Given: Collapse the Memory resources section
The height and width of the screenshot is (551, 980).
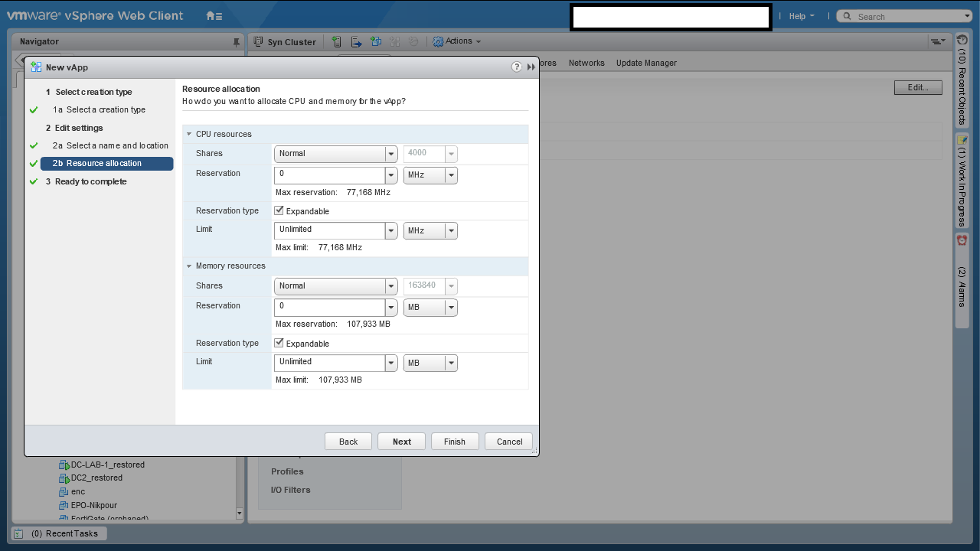Looking at the screenshot, I should [189, 266].
